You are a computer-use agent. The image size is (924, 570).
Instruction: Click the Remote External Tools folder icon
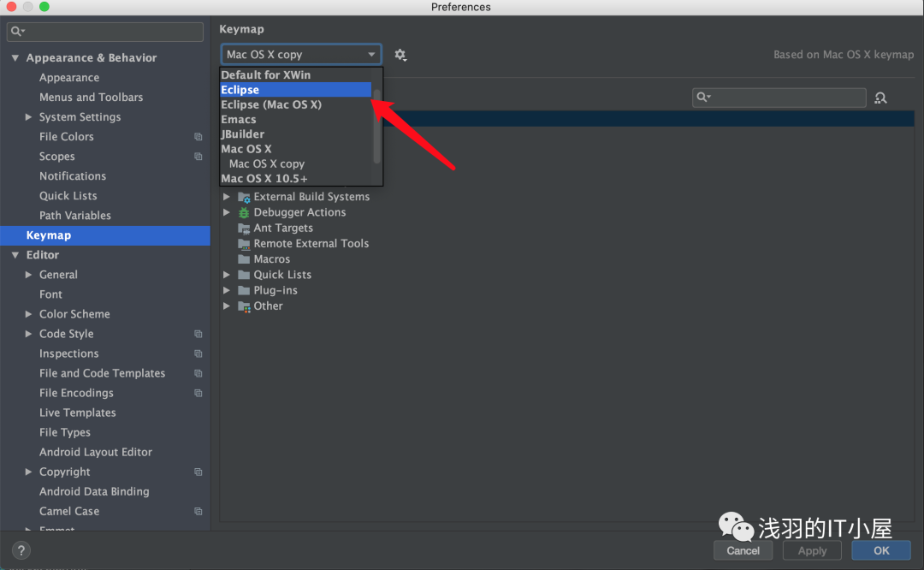click(244, 243)
